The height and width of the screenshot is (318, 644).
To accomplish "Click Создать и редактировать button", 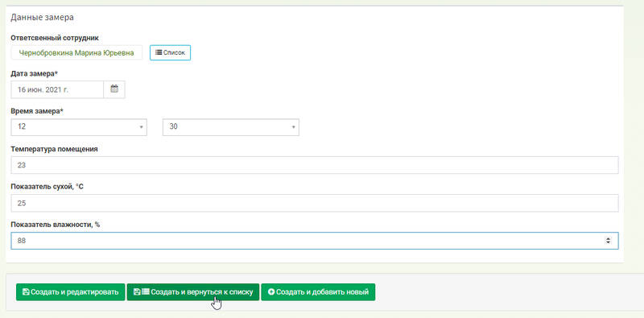I will 70,291.
